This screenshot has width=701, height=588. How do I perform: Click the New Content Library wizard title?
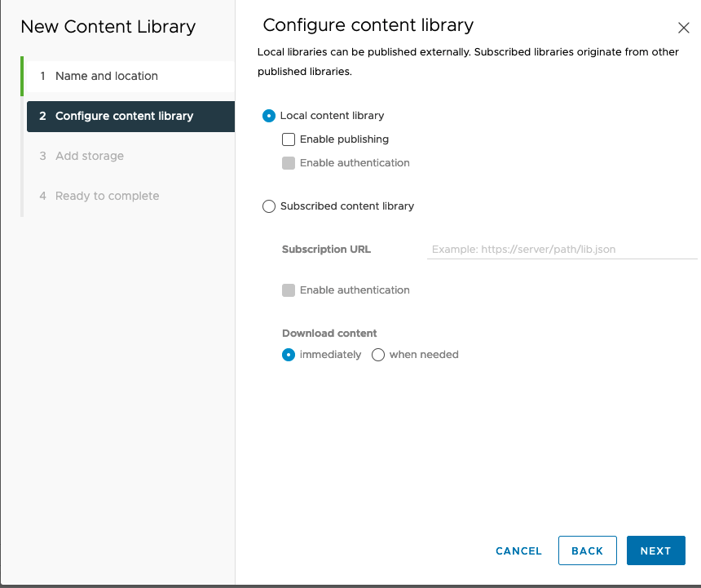coord(108,26)
